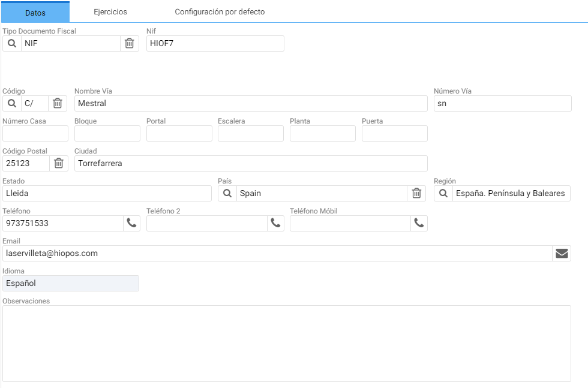Click the Teléfono Móbil phone icon
Image resolution: width=588 pixels, height=388 pixels.
click(419, 224)
